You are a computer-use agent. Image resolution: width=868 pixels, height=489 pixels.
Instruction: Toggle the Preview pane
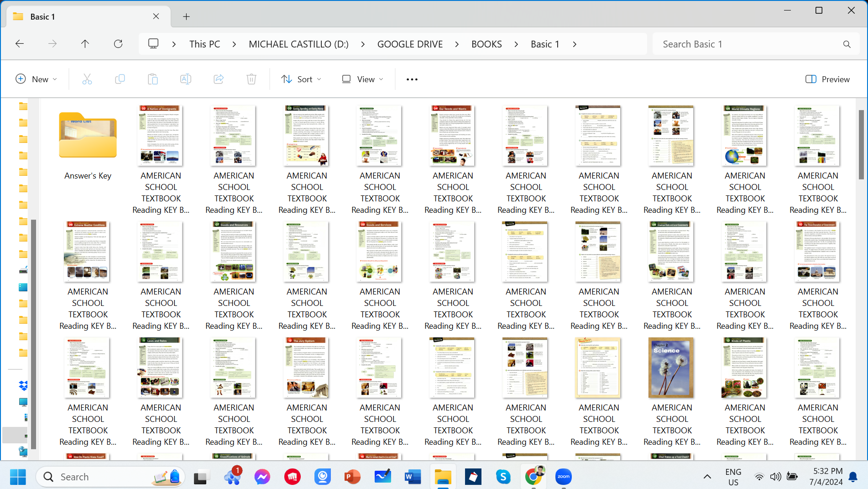[x=827, y=79]
